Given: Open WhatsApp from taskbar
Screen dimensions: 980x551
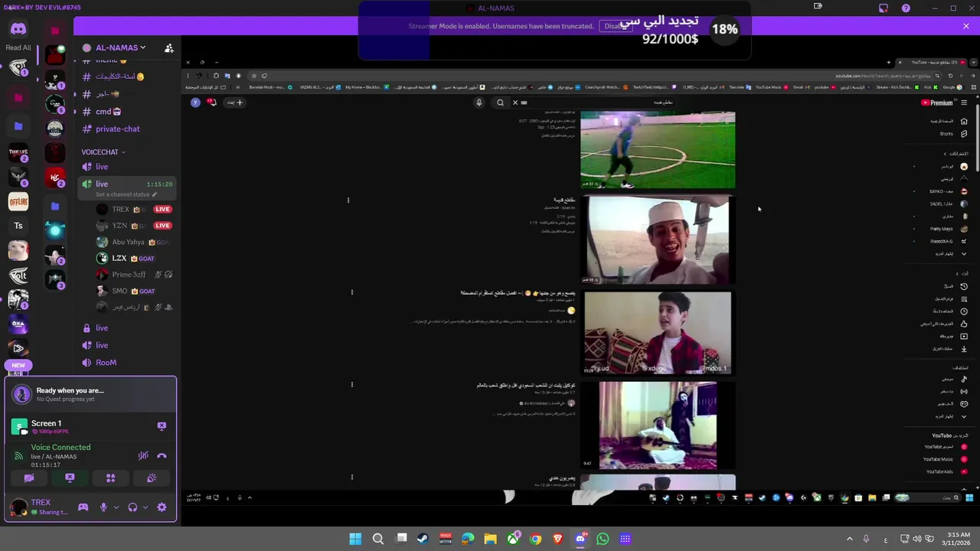Looking at the screenshot, I should click(603, 539).
